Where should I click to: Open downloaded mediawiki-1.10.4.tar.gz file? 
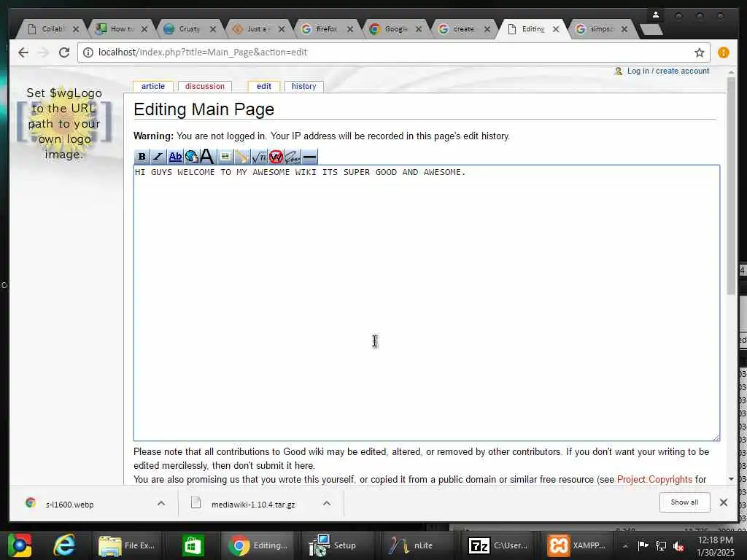(x=253, y=505)
